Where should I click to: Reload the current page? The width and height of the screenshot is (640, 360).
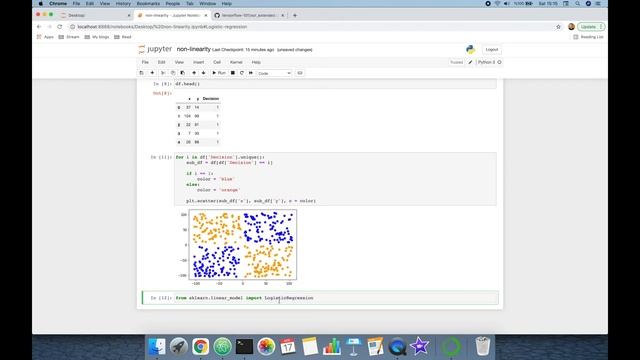60,27
